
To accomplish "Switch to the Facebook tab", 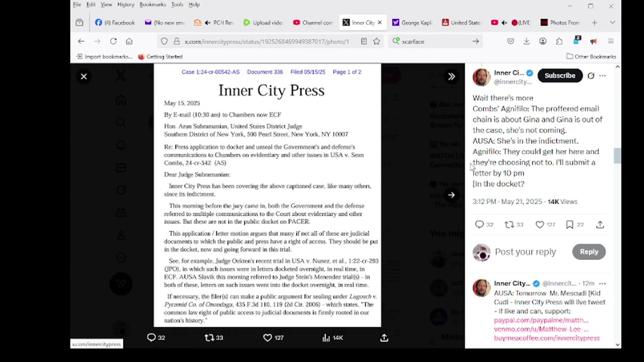I will tap(115, 23).
